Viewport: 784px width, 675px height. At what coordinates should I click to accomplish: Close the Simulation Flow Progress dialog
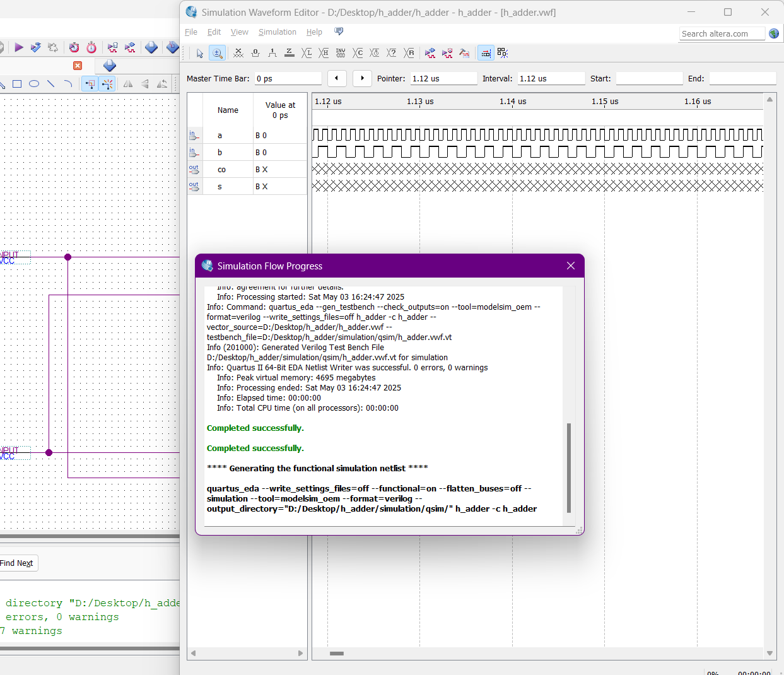(x=571, y=266)
